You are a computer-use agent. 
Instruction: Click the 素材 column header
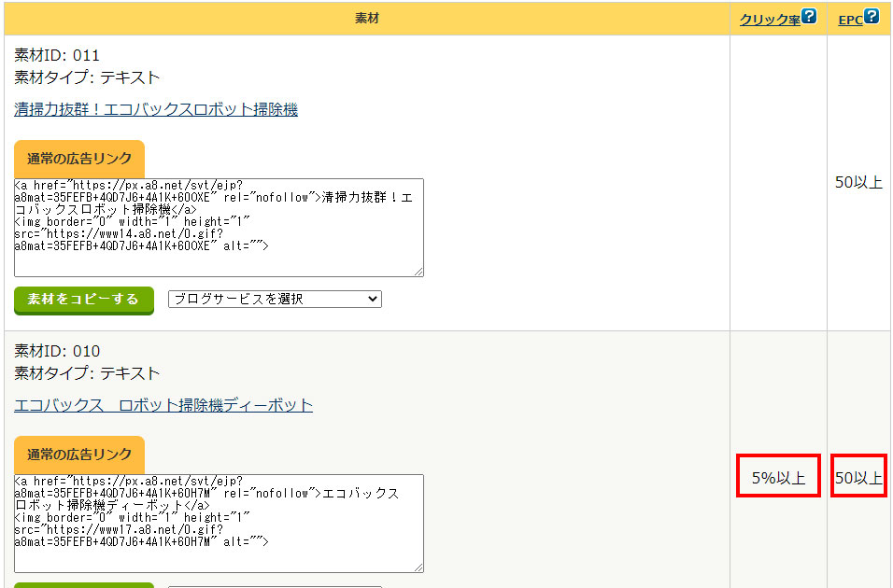pyautogui.click(x=367, y=19)
